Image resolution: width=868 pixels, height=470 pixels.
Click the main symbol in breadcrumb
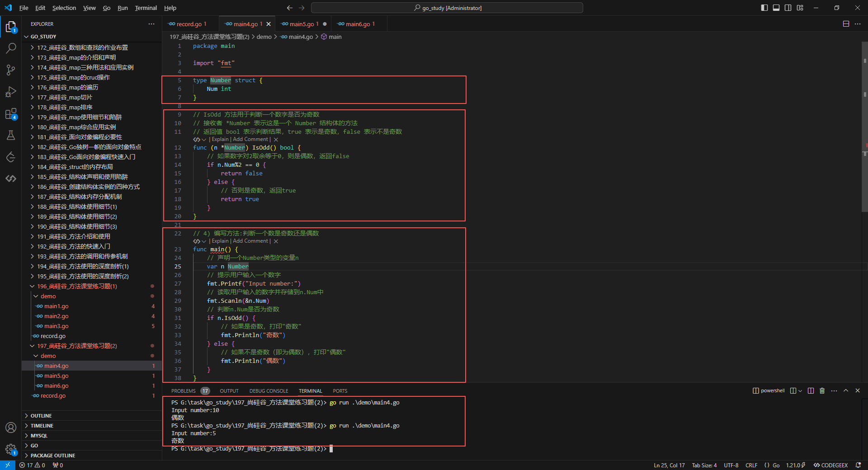pos(331,37)
